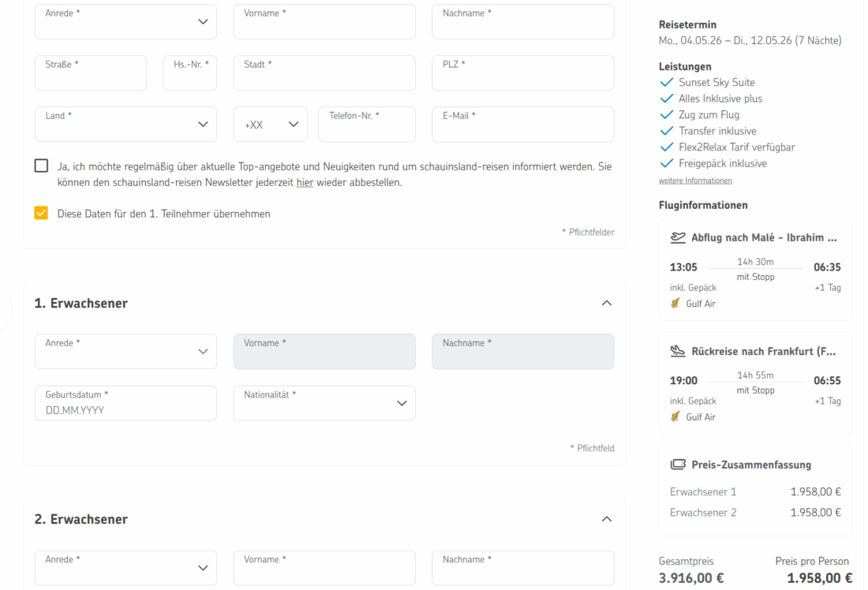This screenshot has width=868, height=590.
Task: Click the checkmark icon beside Zug zum Flug
Action: pos(666,115)
